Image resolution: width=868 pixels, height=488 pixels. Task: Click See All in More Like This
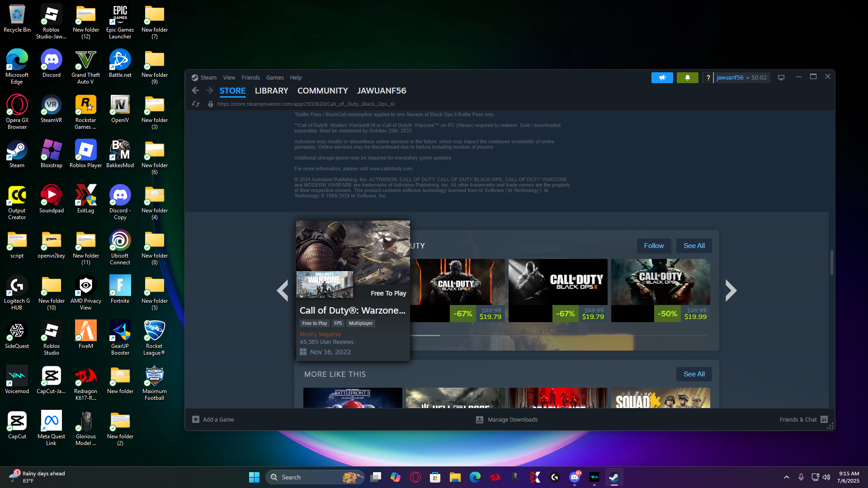pyautogui.click(x=694, y=374)
